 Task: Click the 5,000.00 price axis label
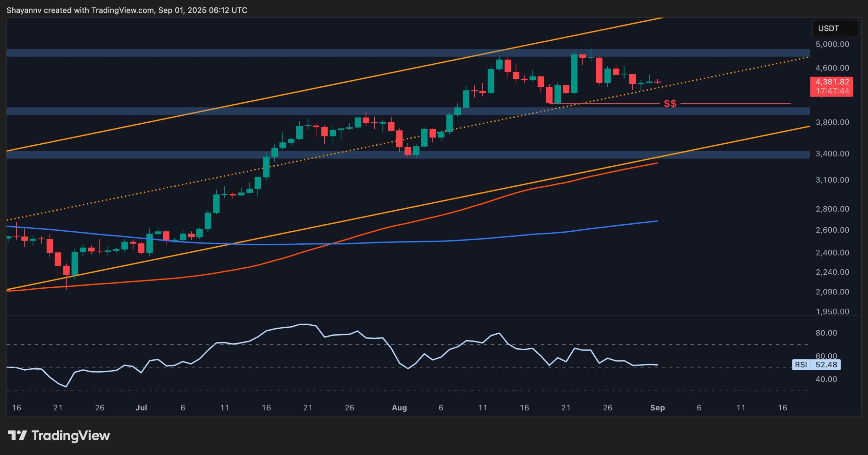[832, 44]
